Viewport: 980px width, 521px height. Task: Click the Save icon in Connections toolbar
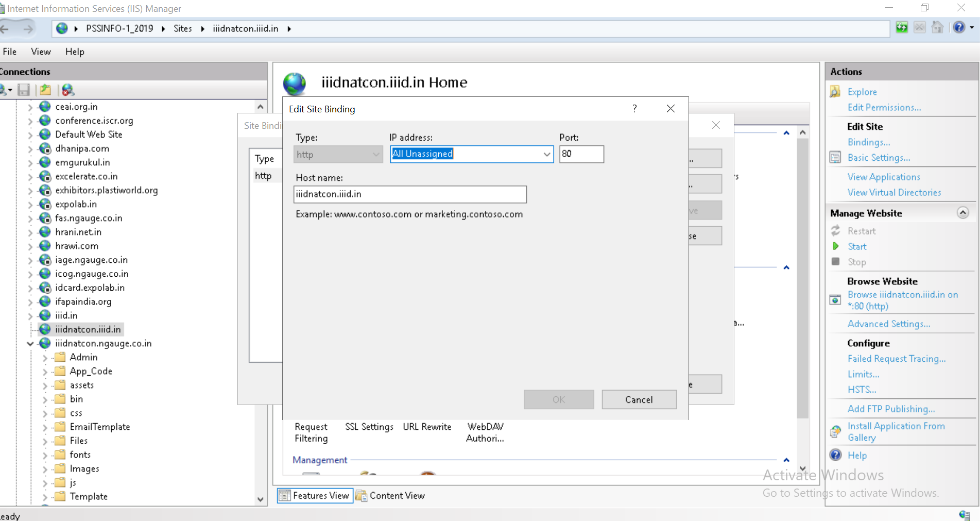(24, 90)
